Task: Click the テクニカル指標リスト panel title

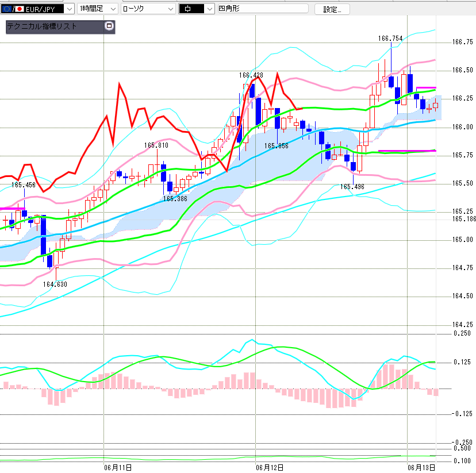Action: tap(42, 26)
